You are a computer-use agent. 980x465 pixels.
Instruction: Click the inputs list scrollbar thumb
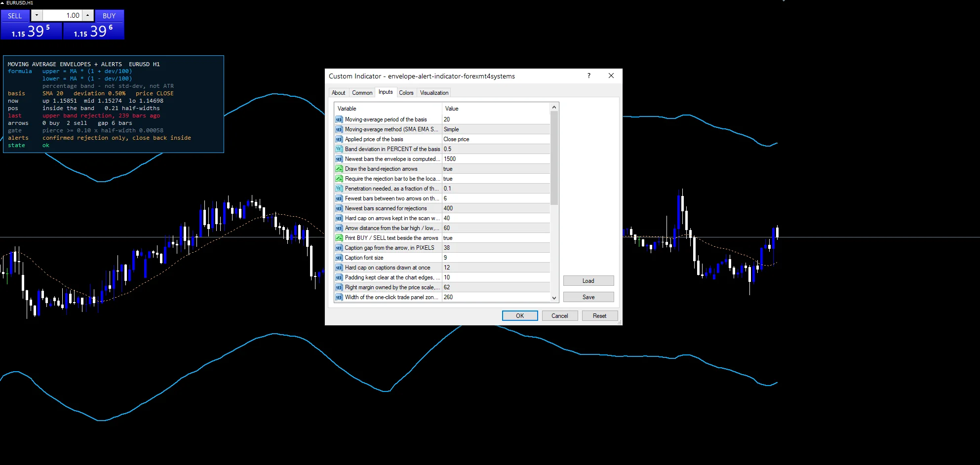coord(554,158)
